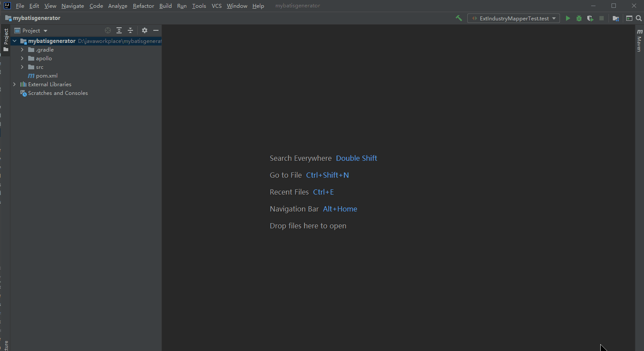Run the test with coverage icon

point(590,18)
